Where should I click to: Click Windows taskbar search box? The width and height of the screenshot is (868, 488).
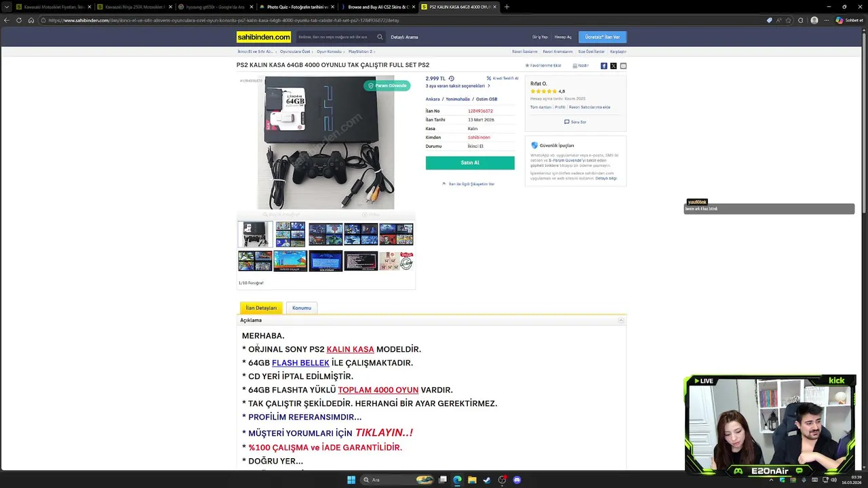(x=397, y=480)
